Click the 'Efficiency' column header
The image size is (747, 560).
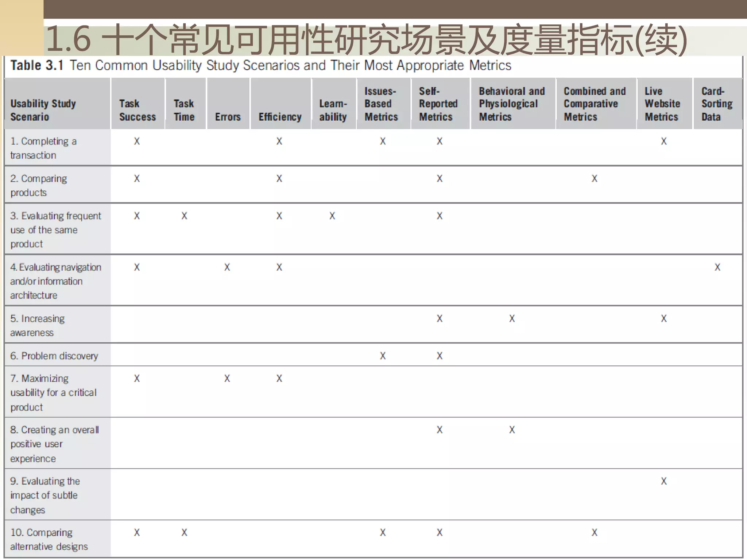[280, 104]
